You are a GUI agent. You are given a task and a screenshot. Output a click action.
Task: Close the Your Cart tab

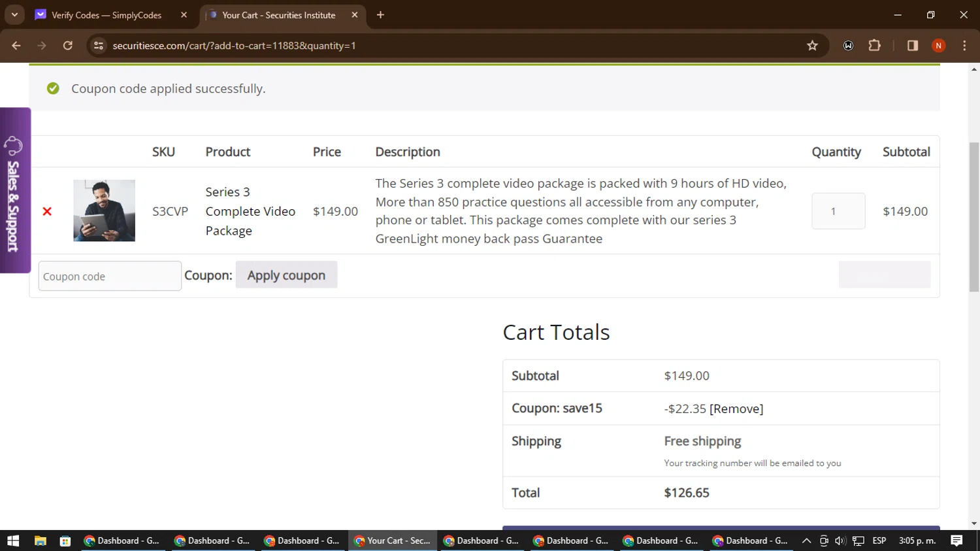tap(355, 15)
